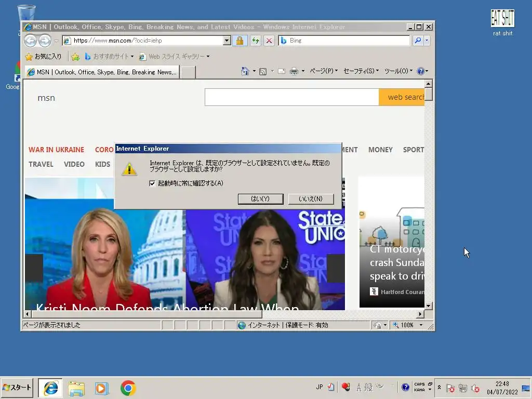
Task: Click the RSS feeds icon
Action: (x=262, y=71)
